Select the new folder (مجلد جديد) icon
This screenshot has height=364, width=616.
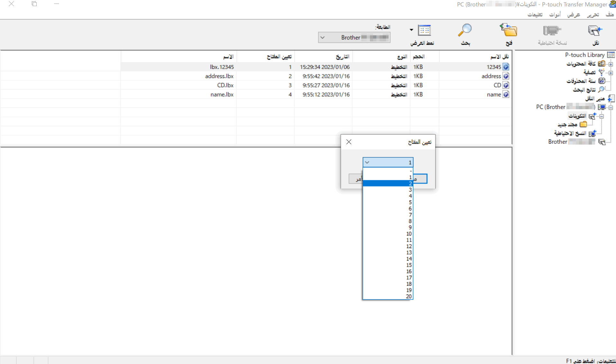pyautogui.click(x=583, y=124)
